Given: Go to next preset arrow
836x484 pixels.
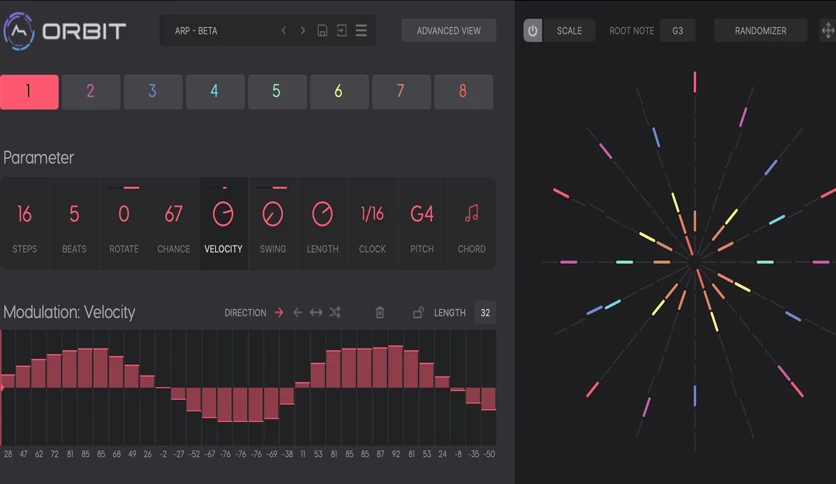Looking at the screenshot, I should (302, 30).
